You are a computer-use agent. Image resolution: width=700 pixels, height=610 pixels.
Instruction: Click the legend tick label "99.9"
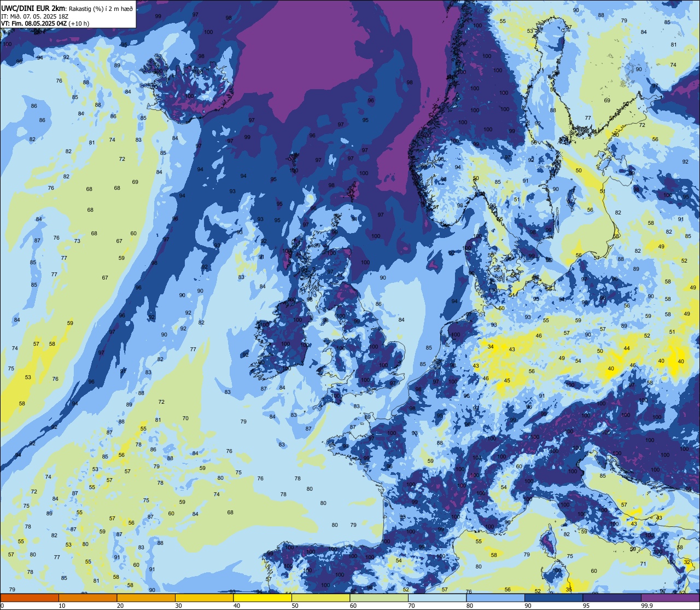click(x=647, y=606)
